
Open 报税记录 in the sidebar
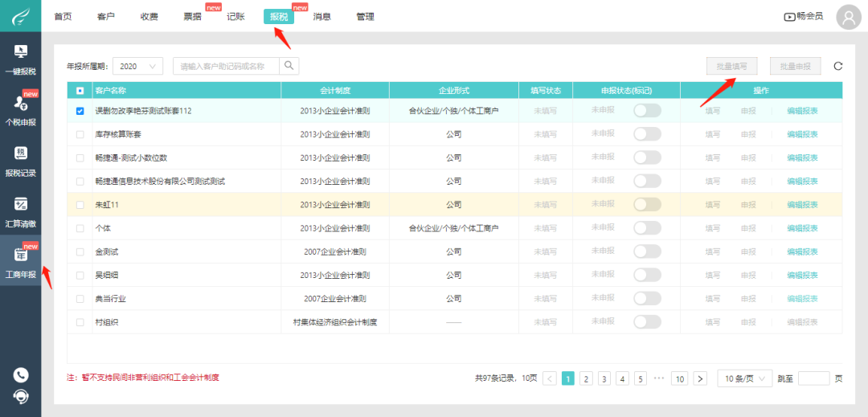tap(20, 161)
